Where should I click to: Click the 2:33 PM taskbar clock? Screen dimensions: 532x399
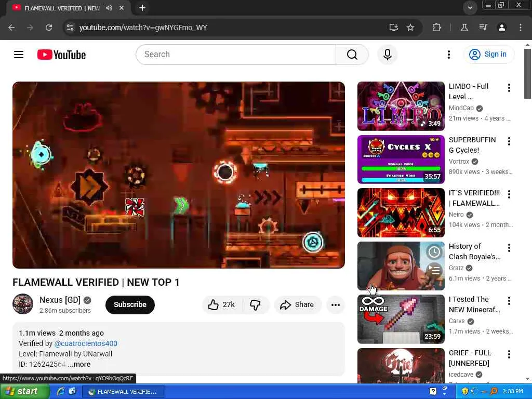click(513, 391)
